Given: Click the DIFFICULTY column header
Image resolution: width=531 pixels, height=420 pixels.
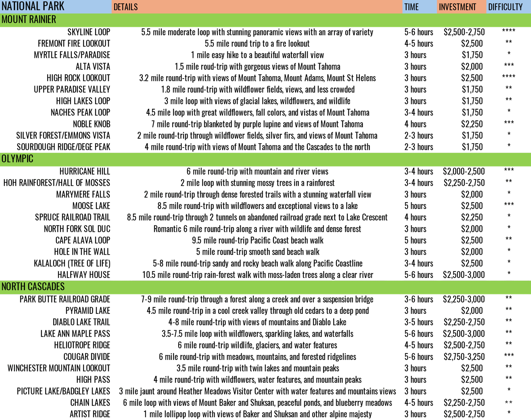Looking at the screenshot, I should click(x=509, y=7).
